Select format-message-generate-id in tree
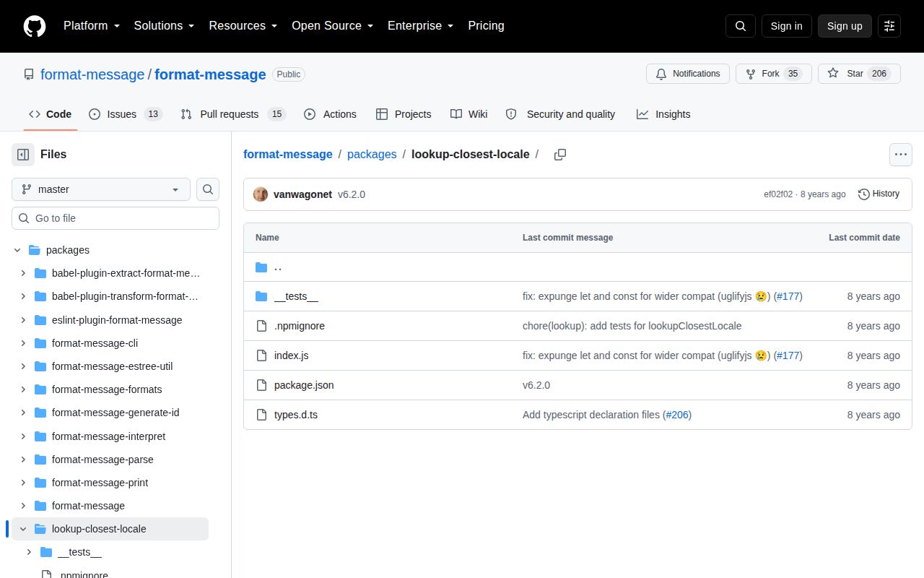This screenshot has width=924, height=578. [115, 413]
